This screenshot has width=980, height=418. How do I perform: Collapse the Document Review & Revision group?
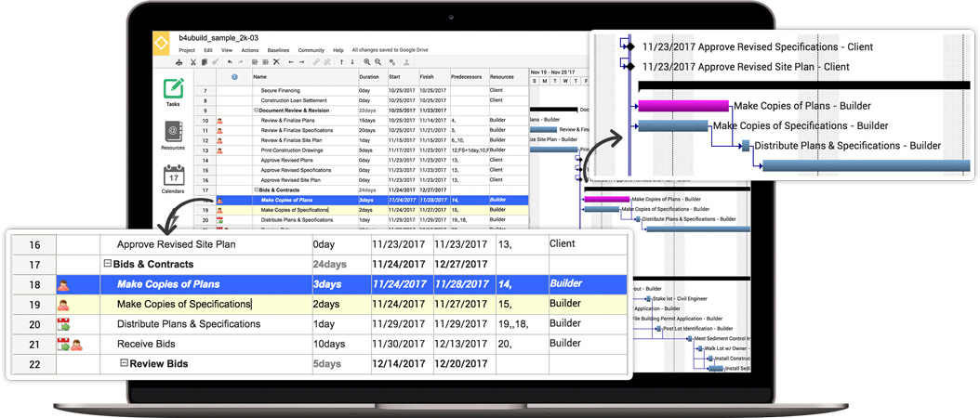[257, 111]
